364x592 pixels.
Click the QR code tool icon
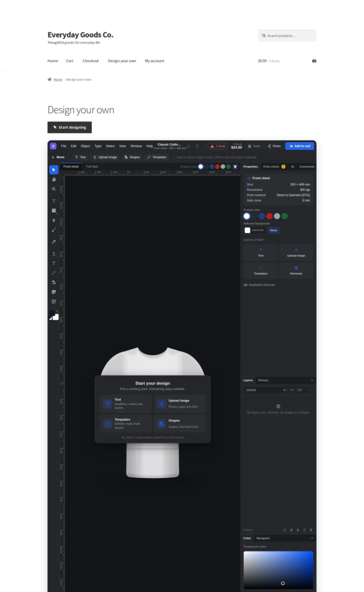pyautogui.click(x=54, y=301)
